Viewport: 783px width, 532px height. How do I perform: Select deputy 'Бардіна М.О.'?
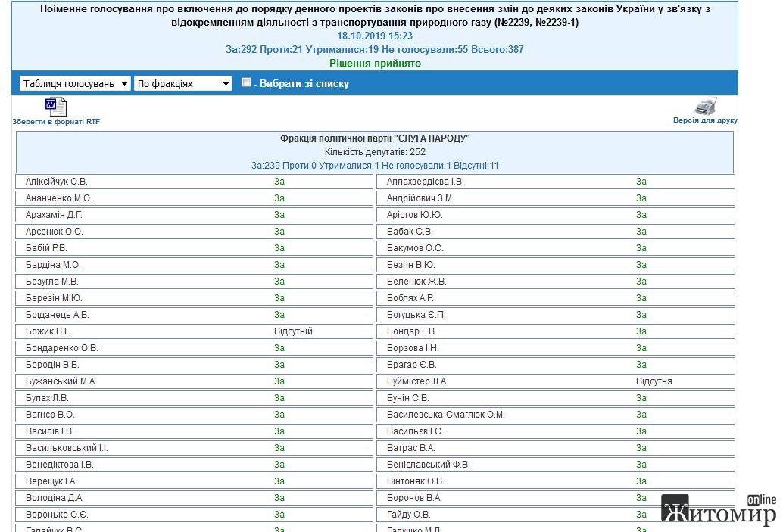(53, 265)
